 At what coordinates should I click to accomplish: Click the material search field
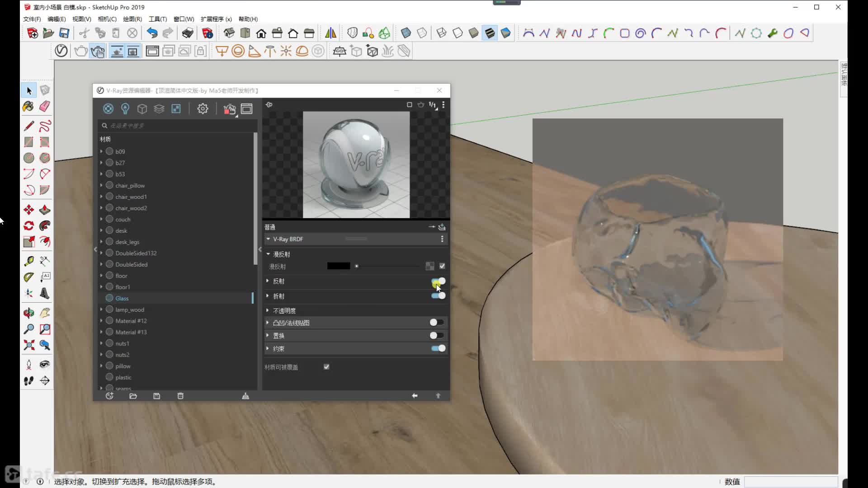click(x=178, y=126)
